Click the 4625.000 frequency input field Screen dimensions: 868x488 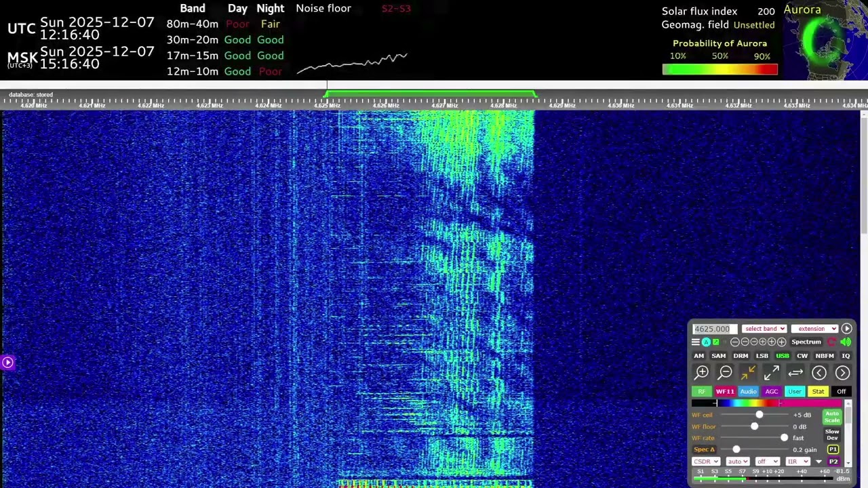(715, 329)
